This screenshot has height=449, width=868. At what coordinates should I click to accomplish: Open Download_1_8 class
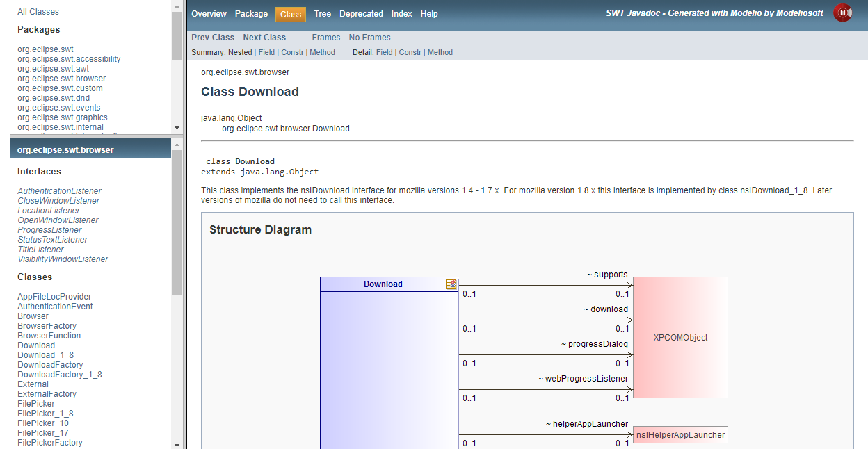pos(45,355)
